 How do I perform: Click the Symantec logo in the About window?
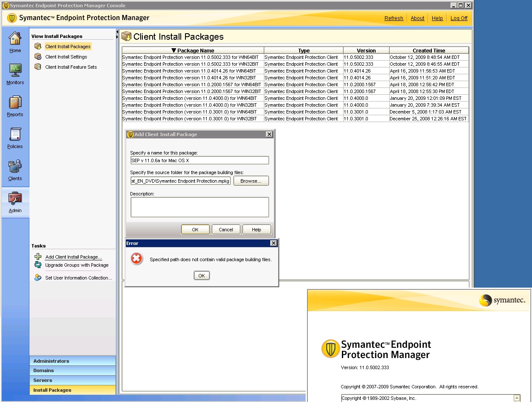(502, 300)
